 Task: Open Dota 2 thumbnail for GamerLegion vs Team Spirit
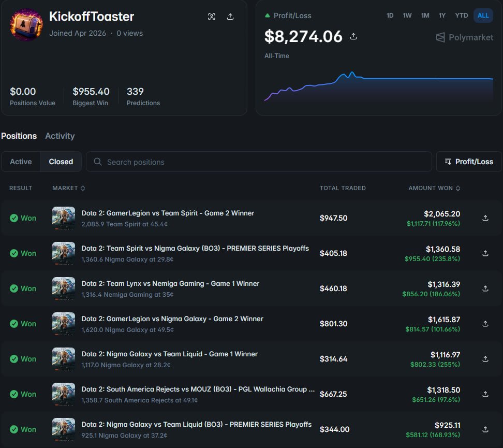[64, 218]
